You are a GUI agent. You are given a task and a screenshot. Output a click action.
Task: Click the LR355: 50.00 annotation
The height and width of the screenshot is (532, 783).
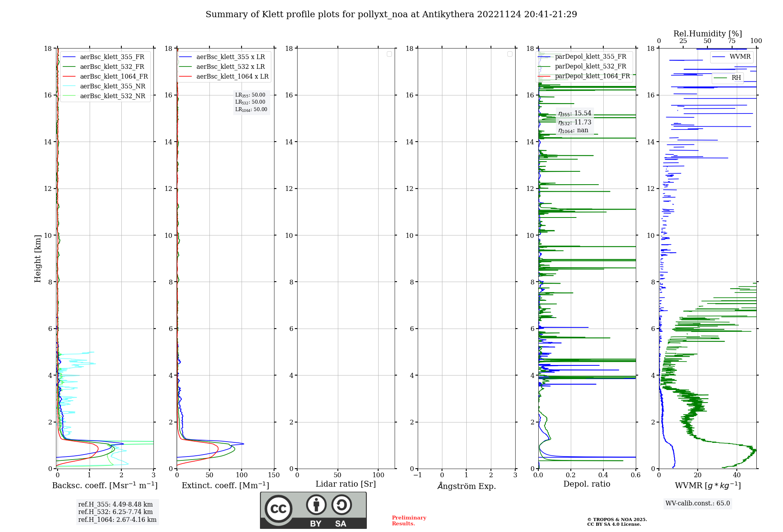tap(250, 95)
